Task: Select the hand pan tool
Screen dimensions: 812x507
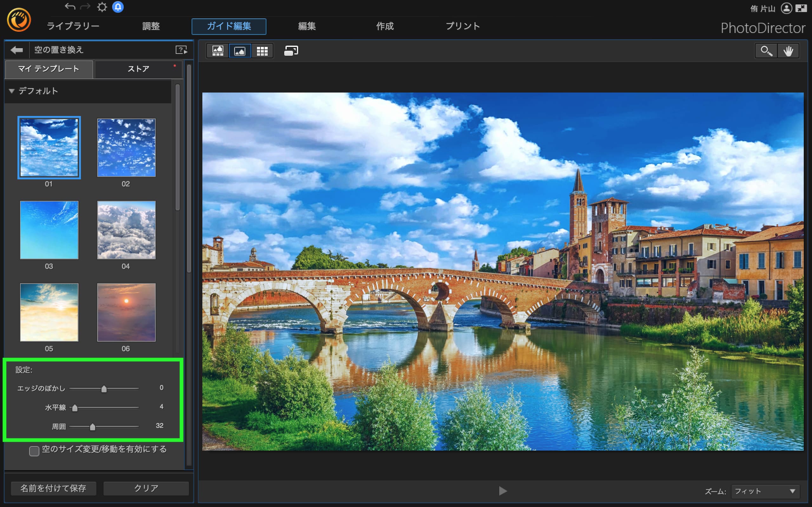Action: [x=788, y=51]
